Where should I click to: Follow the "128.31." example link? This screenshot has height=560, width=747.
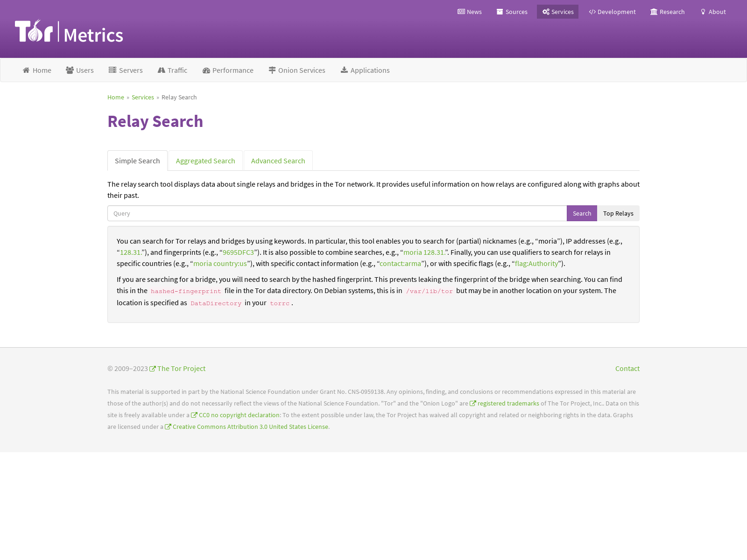[x=131, y=252]
